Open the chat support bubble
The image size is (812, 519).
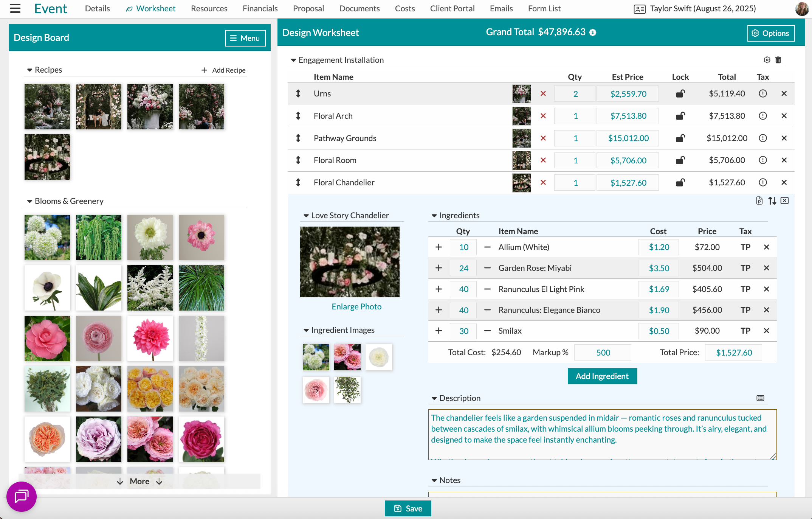coord(22,496)
